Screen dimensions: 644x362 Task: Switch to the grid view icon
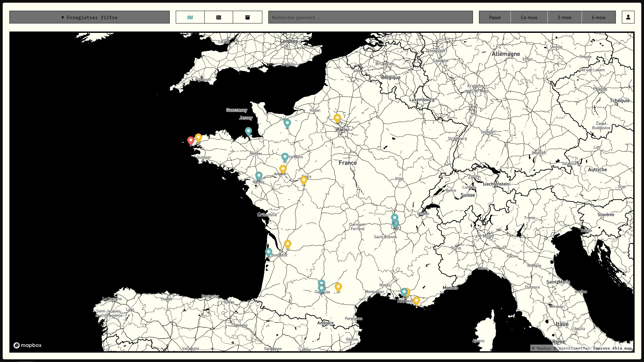pyautogui.click(x=218, y=17)
